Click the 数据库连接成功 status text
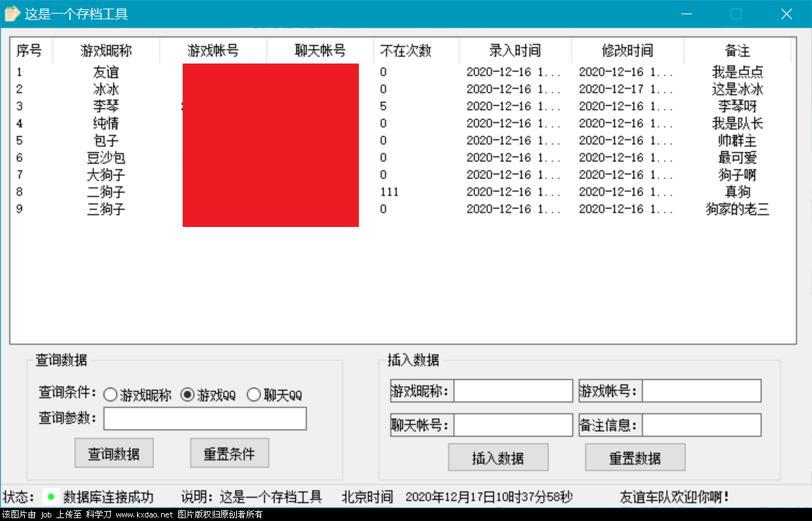This screenshot has width=812, height=521. (108, 497)
